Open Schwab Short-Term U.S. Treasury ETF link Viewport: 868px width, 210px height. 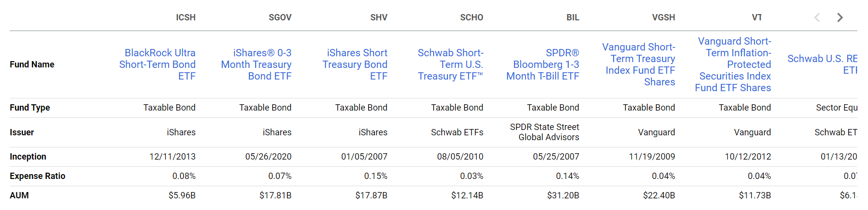pyautogui.click(x=450, y=65)
